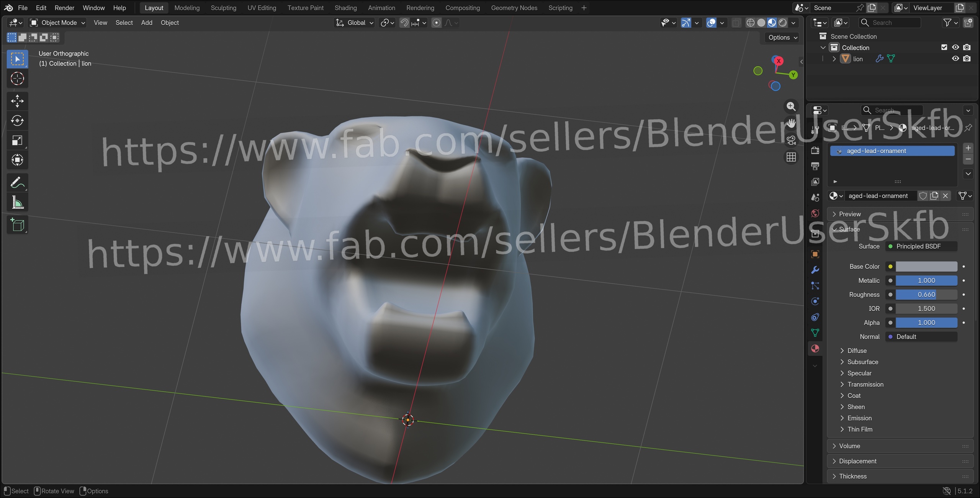Open the Particles properties tab
The height and width of the screenshot is (498, 980).
pos(815,285)
